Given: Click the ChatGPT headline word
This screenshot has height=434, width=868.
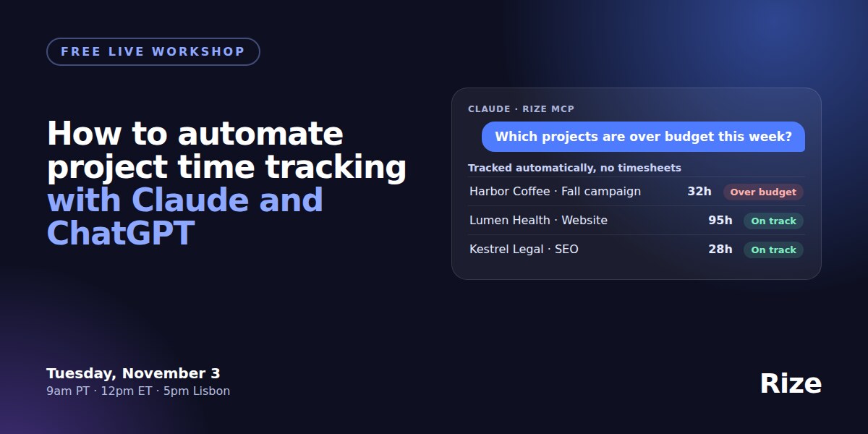Looking at the screenshot, I should point(121,234).
